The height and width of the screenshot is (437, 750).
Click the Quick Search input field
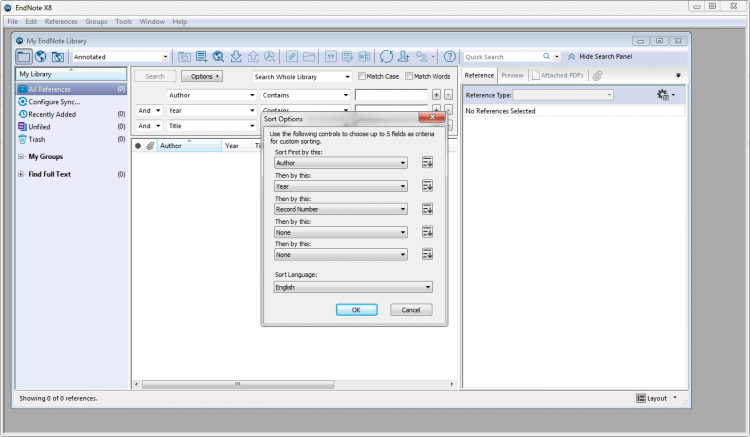click(502, 56)
